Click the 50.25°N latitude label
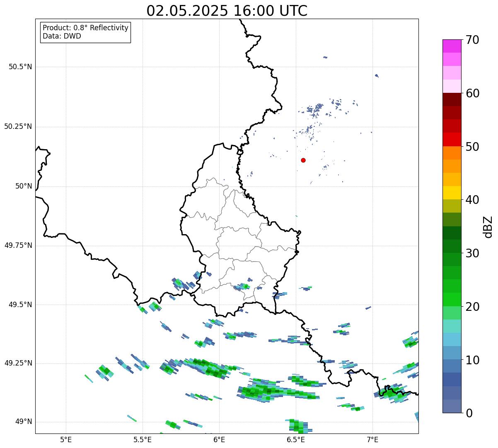Screen dimensions: 498x448 click(x=18, y=126)
